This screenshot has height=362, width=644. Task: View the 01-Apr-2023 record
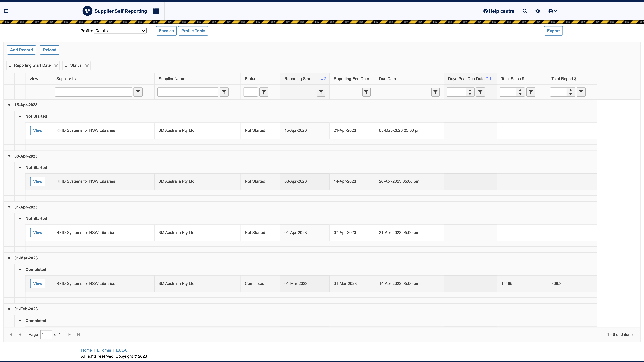[38, 233]
